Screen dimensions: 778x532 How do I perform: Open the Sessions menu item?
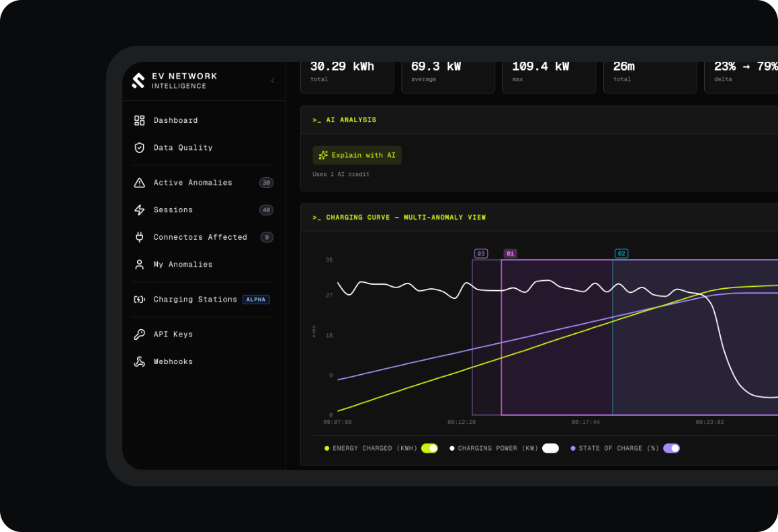point(203,210)
